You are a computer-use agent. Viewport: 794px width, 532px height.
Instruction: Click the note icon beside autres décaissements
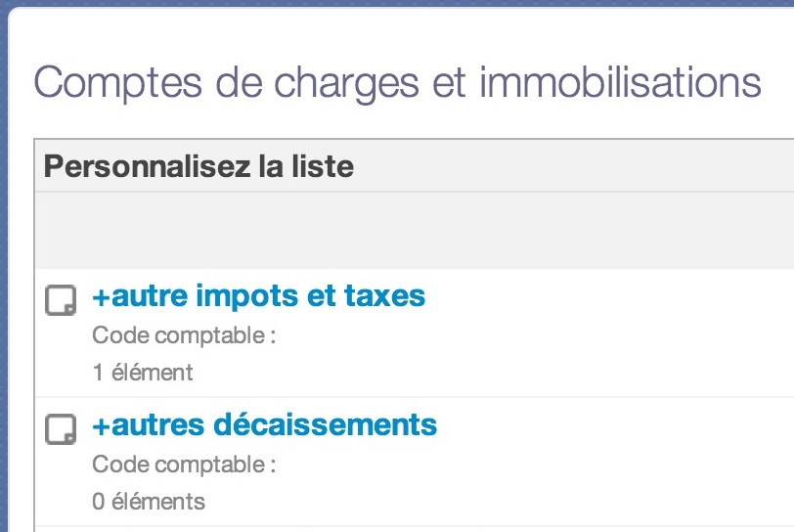61,429
